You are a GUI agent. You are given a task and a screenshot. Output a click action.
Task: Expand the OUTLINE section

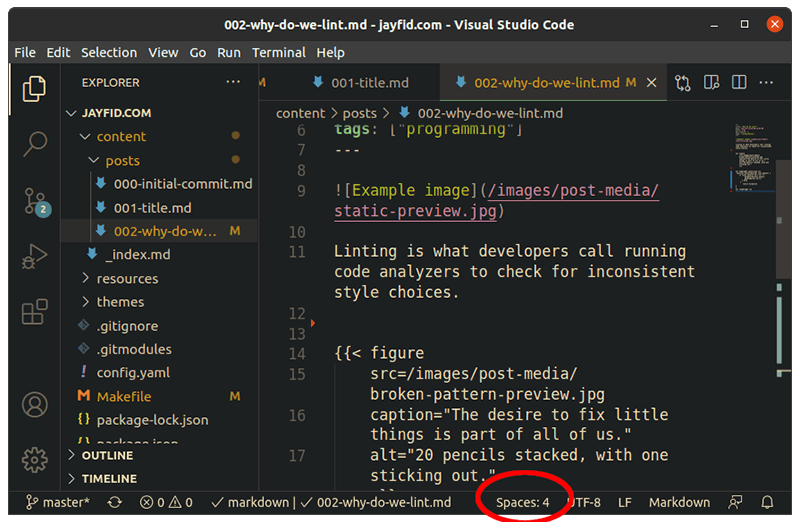pos(159,455)
